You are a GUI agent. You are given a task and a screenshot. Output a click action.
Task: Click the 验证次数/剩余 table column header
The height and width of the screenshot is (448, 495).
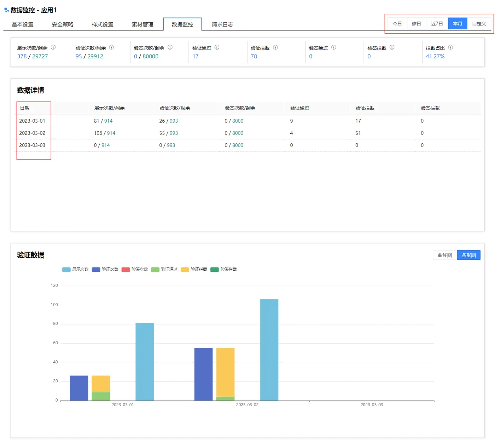point(175,108)
